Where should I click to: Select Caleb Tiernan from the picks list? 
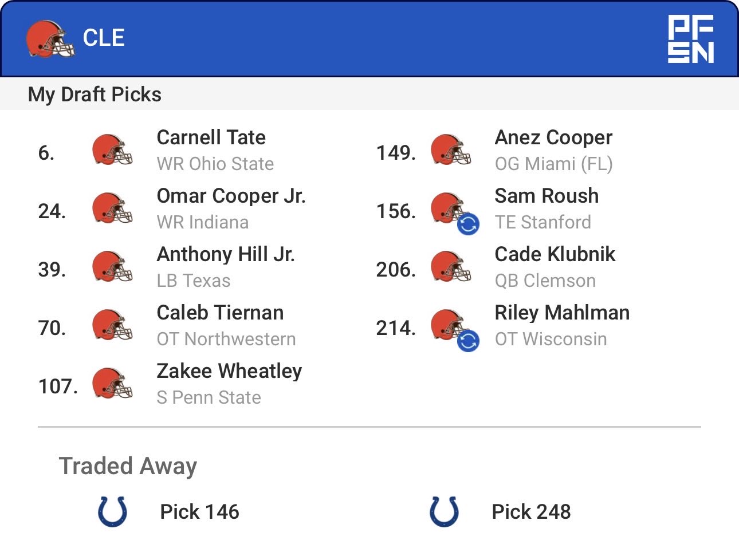click(x=220, y=313)
